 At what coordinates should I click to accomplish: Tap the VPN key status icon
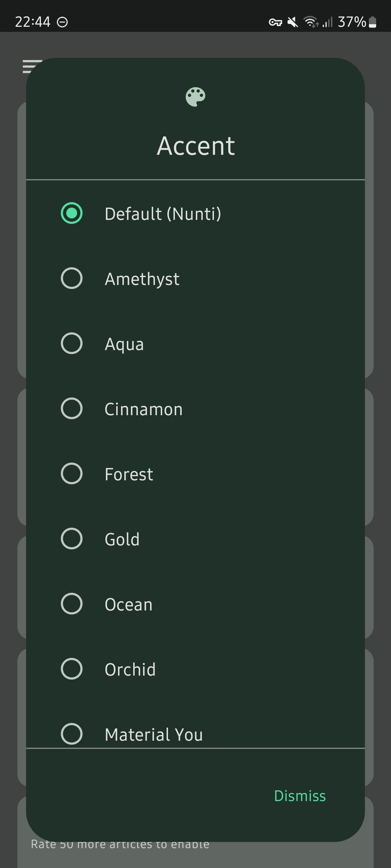[275, 22]
